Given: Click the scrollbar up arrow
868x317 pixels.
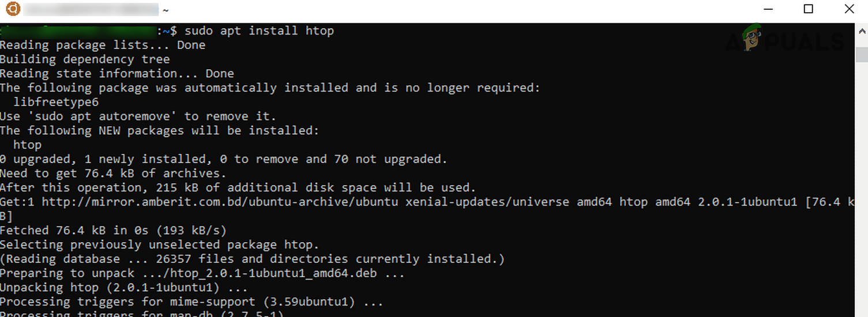Looking at the screenshot, I should coord(862,32).
